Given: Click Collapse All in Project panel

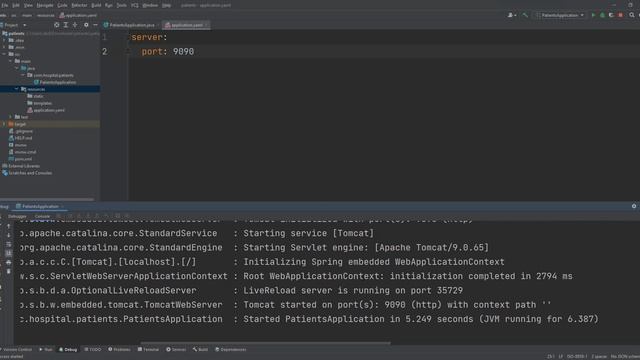Looking at the screenshot, I should click(x=75, y=25).
